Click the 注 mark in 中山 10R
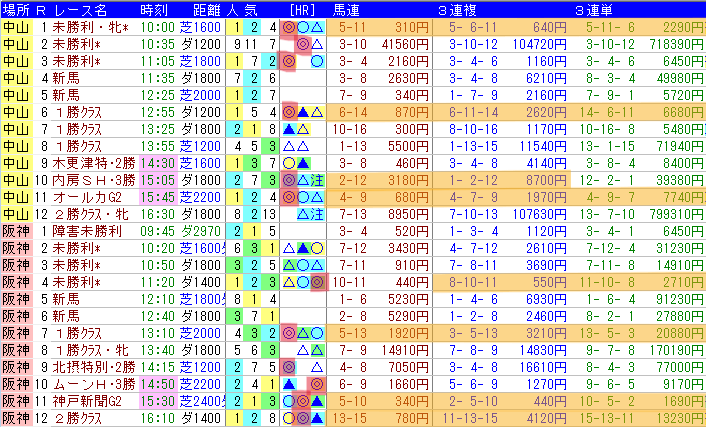Screen dimensions: 706x427 pyautogui.click(x=317, y=180)
